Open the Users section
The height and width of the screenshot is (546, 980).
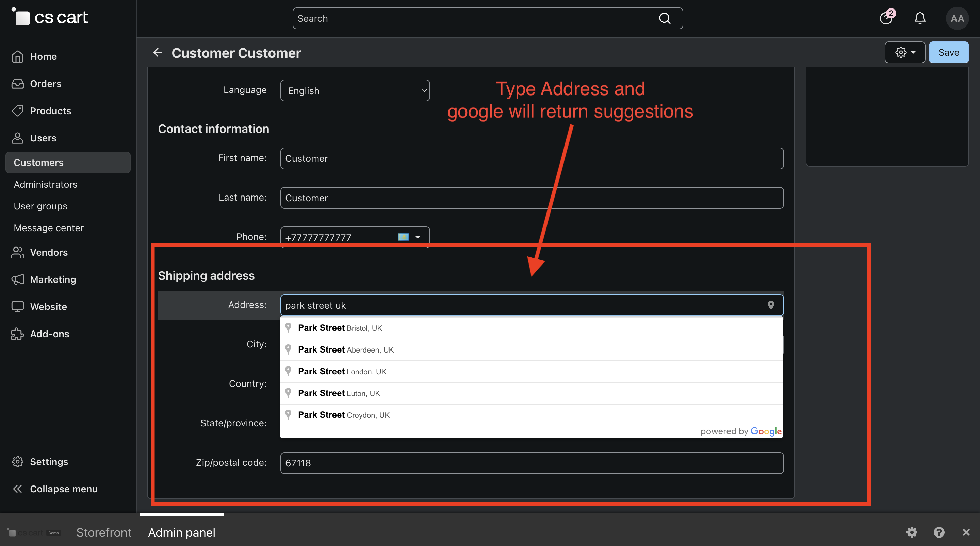point(43,138)
